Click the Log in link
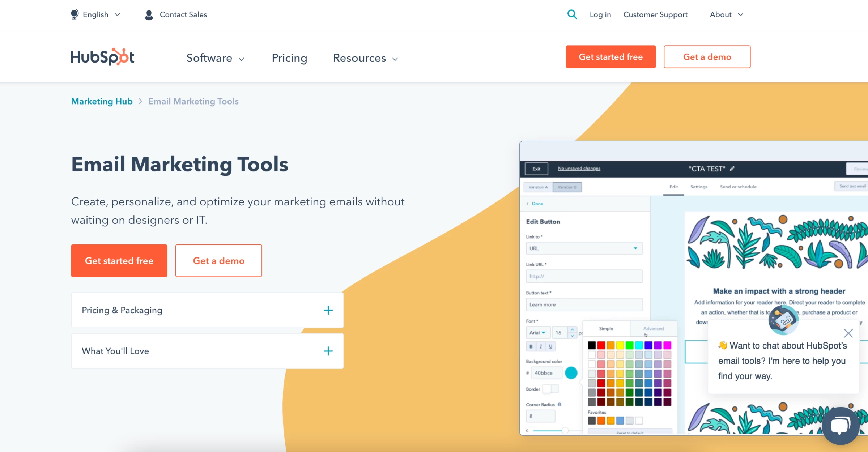 pyautogui.click(x=600, y=14)
